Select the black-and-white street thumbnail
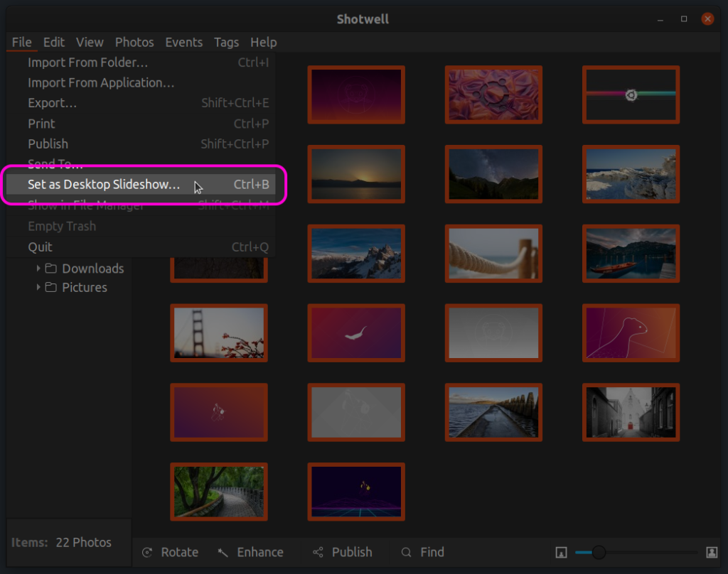 (631, 412)
